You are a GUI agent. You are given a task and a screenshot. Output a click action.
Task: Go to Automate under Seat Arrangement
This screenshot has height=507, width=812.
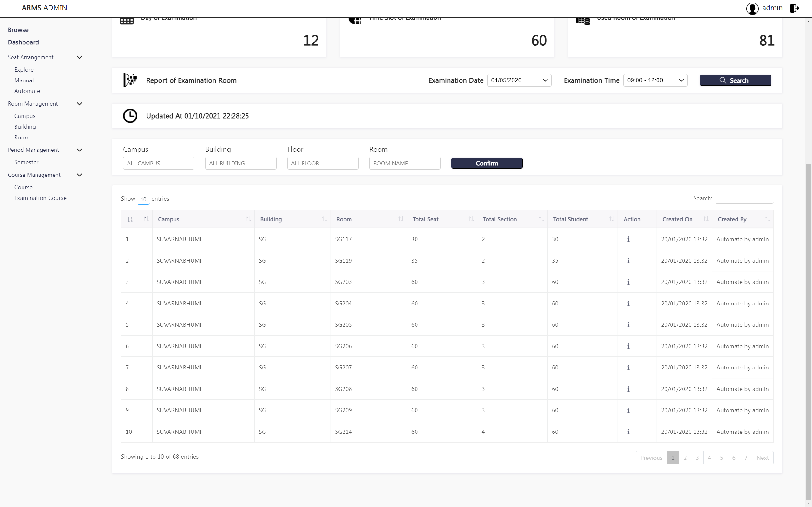pyautogui.click(x=27, y=91)
